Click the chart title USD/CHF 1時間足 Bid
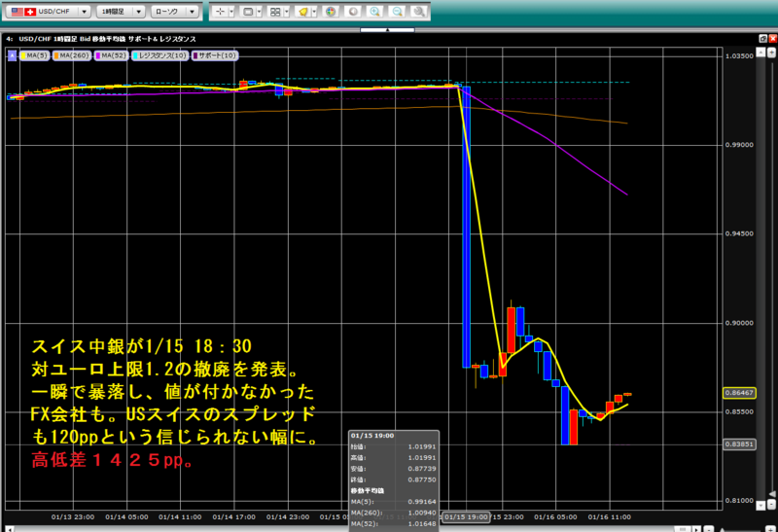 [x=54, y=39]
